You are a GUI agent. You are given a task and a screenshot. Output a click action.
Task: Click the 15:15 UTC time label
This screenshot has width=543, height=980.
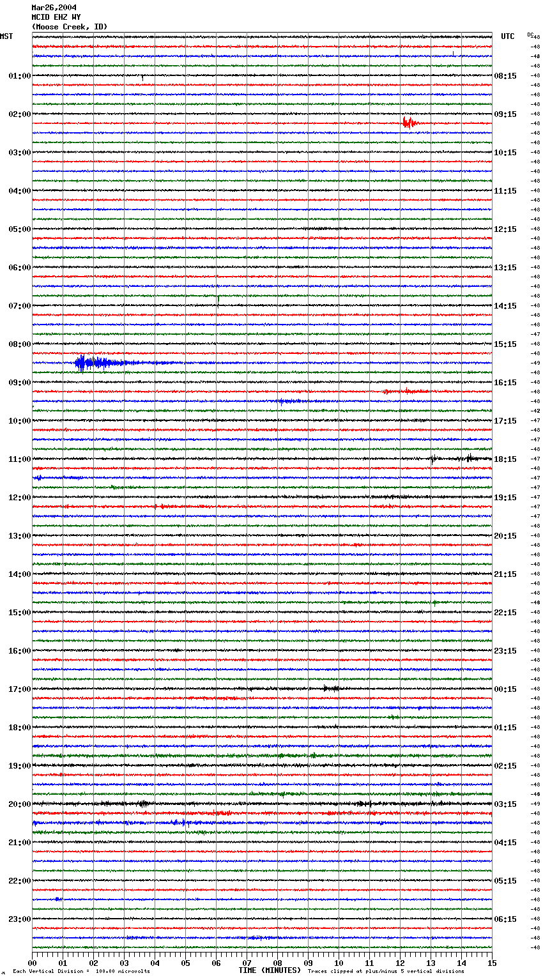click(505, 344)
